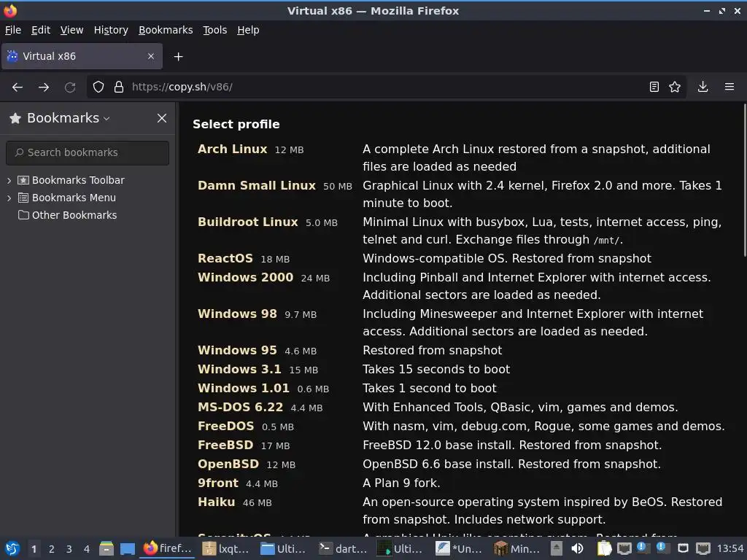Close the Bookmarks sidebar

[162, 118]
